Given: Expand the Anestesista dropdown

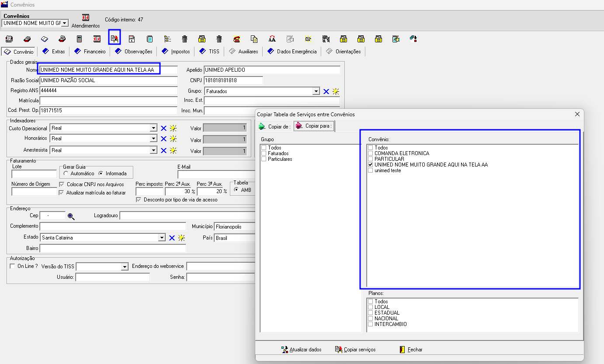Looking at the screenshot, I should pos(153,150).
